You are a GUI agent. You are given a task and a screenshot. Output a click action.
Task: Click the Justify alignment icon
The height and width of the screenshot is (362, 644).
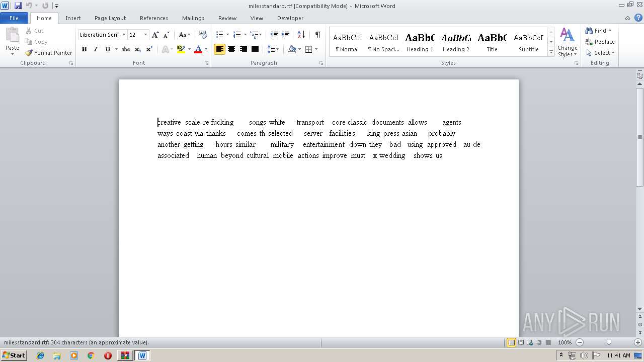(x=255, y=49)
